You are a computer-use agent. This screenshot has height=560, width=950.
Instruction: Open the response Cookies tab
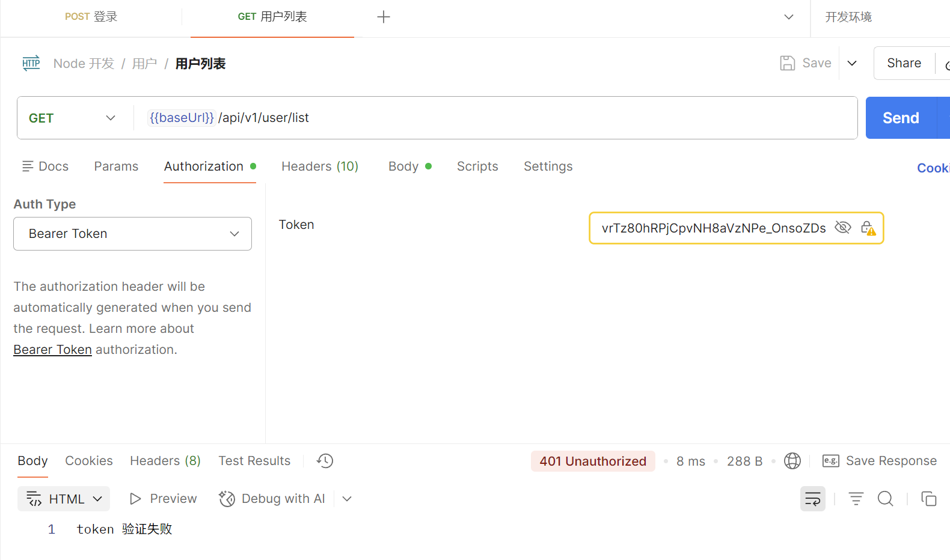point(89,461)
